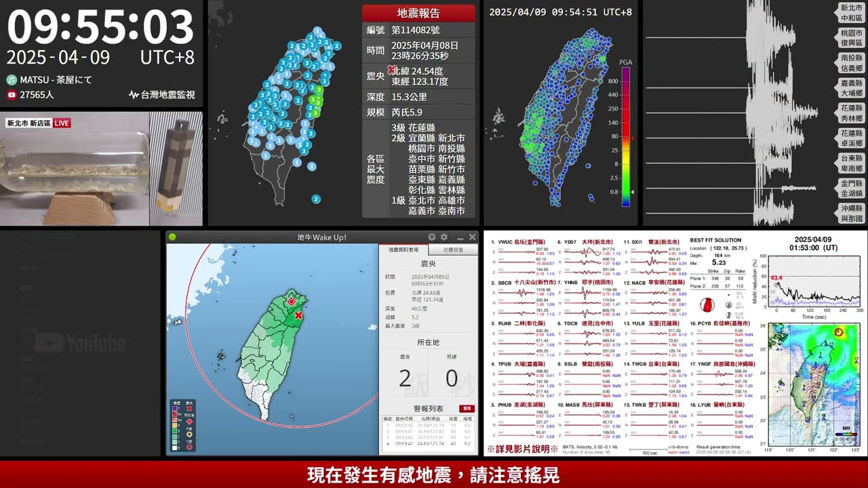Click the BEST FIT SOLUTION heading

(715, 240)
